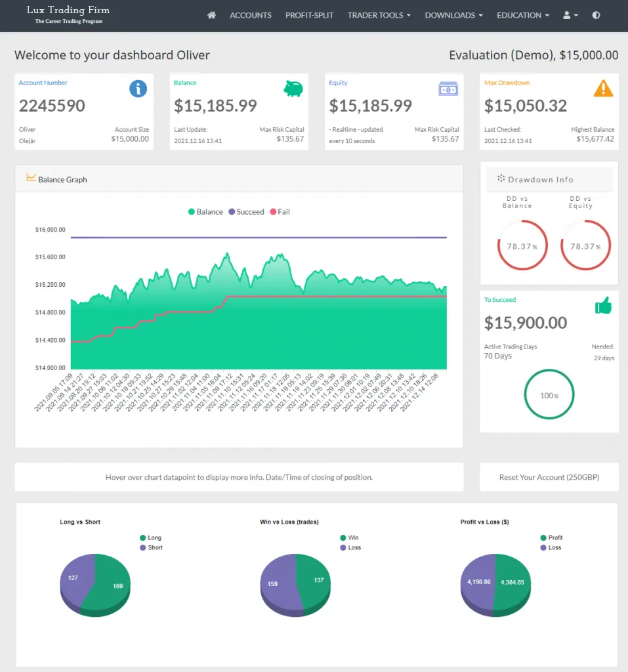Click the blue info icon on Account Number card

click(138, 89)
